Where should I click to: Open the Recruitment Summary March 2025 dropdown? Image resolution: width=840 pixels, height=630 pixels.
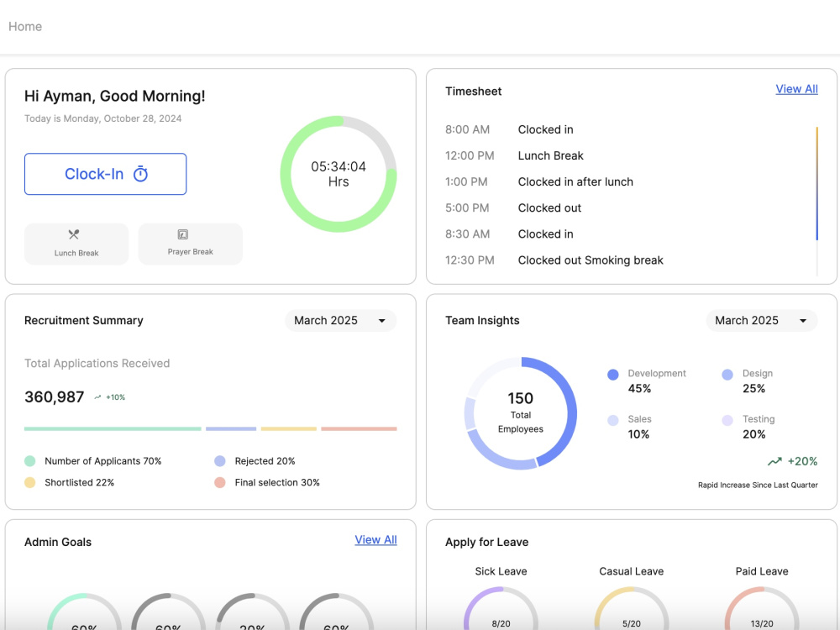click(340, 320)
